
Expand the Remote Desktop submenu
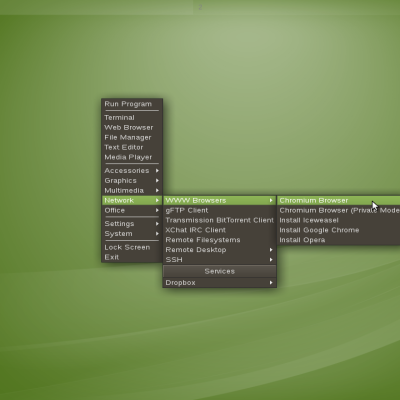tap(220, 250)
